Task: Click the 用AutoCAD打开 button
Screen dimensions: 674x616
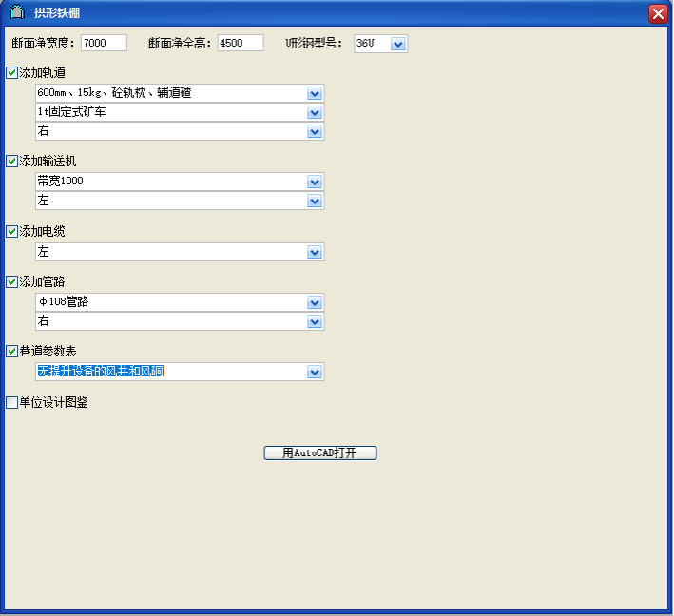Action: 320,453
